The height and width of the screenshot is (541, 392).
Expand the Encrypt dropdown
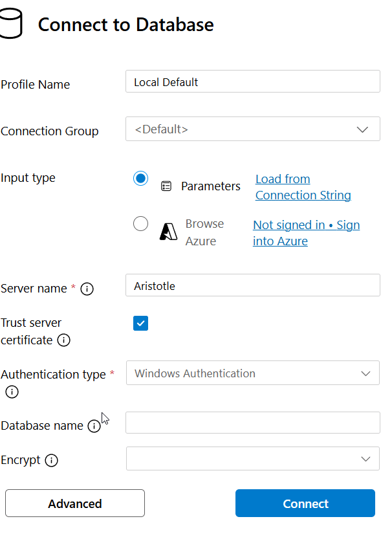252,459
